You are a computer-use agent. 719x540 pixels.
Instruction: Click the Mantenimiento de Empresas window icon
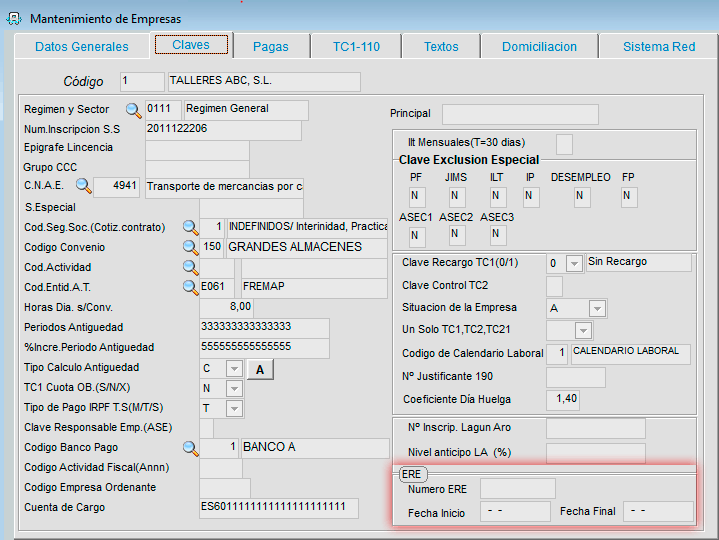coord(14,19)
